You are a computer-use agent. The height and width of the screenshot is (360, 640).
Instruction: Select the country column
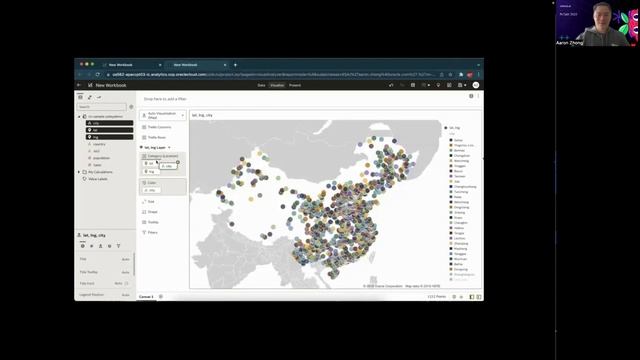tap(99, 144)
